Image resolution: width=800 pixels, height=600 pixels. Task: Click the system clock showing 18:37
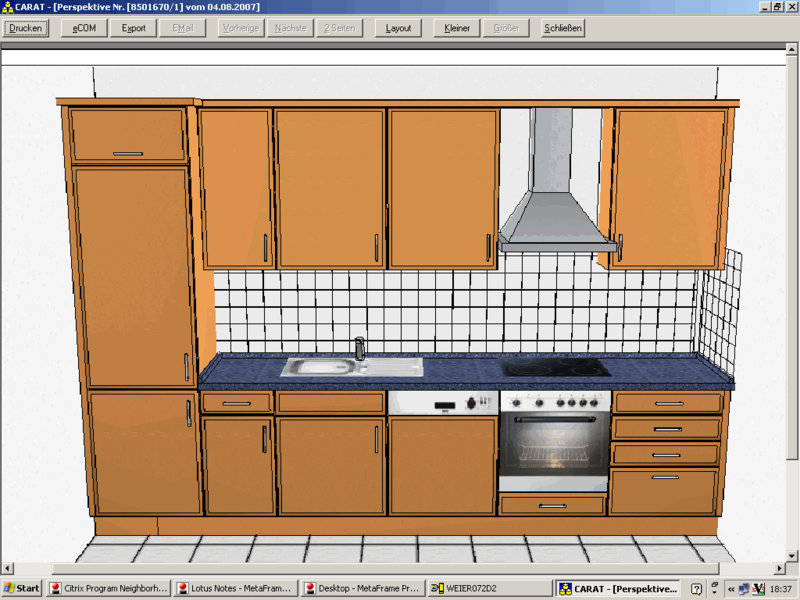[x=781, y=589]
